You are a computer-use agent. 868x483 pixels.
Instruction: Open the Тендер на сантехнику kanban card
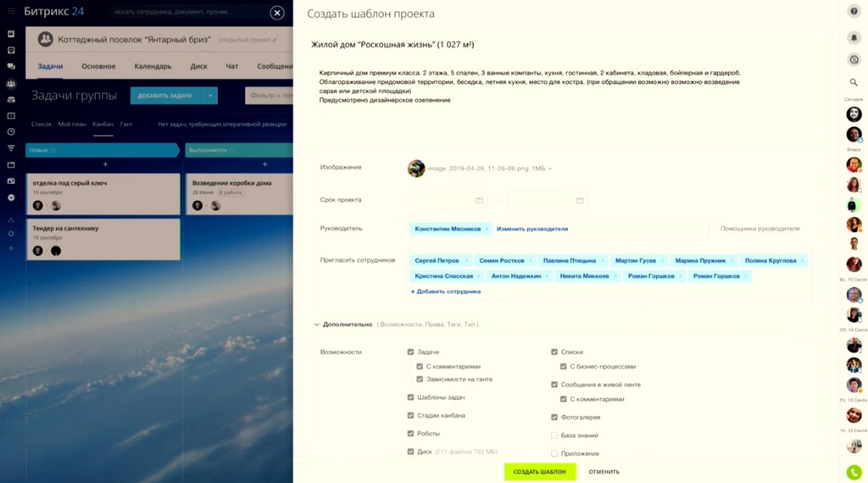point(103,240)
